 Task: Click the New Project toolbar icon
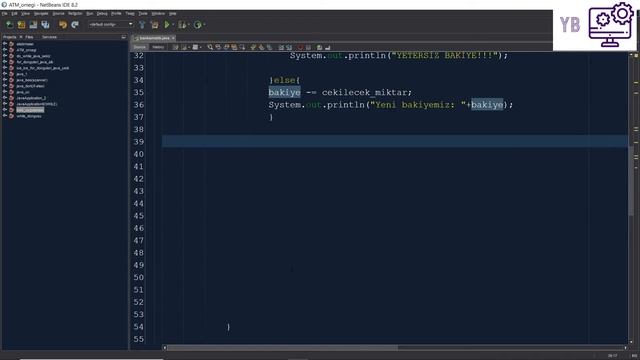point(21,25)
